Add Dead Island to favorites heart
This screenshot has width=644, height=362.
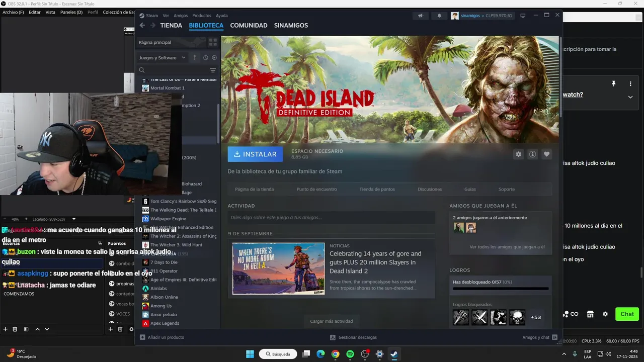tap(546, 154)
